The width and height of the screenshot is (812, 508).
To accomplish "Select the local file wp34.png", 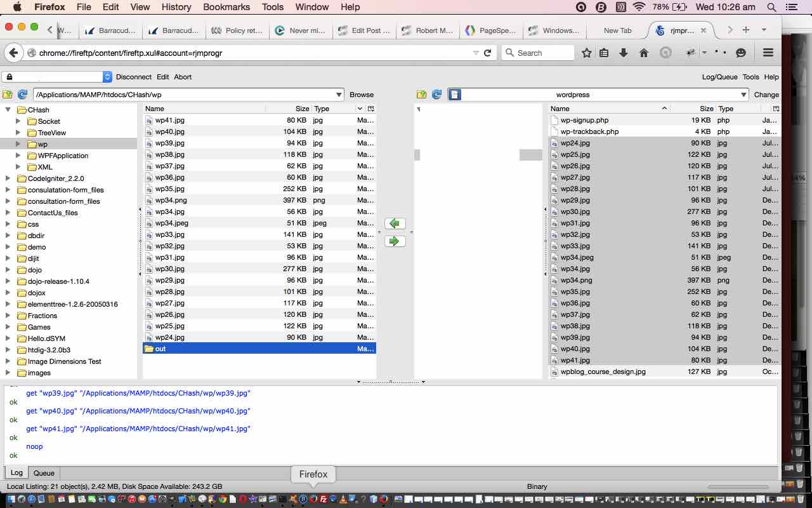I will point(259,200).
